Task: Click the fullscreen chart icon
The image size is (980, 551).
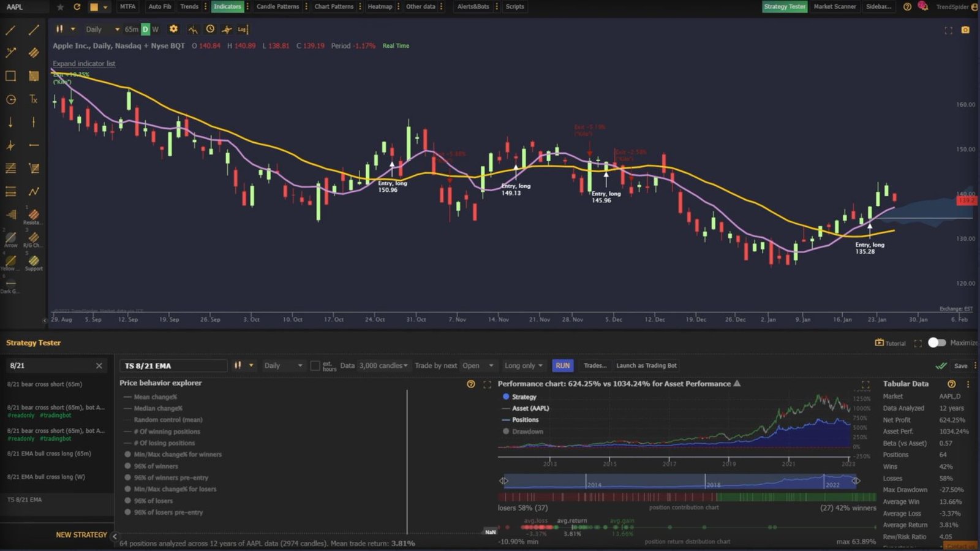Action: (x=948, y=30)
